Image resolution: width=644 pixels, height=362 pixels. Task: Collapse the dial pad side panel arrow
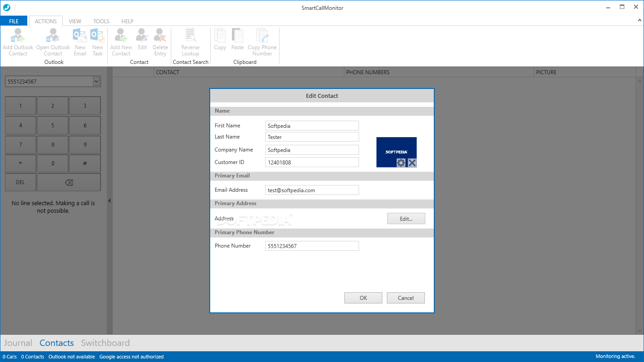[x=109, y=201]
